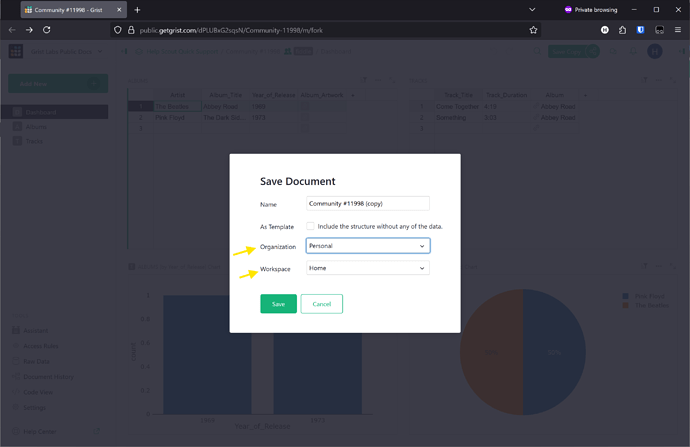Click the Save button
This screenshot has height=447, width=690.
(x=278, y=304)
